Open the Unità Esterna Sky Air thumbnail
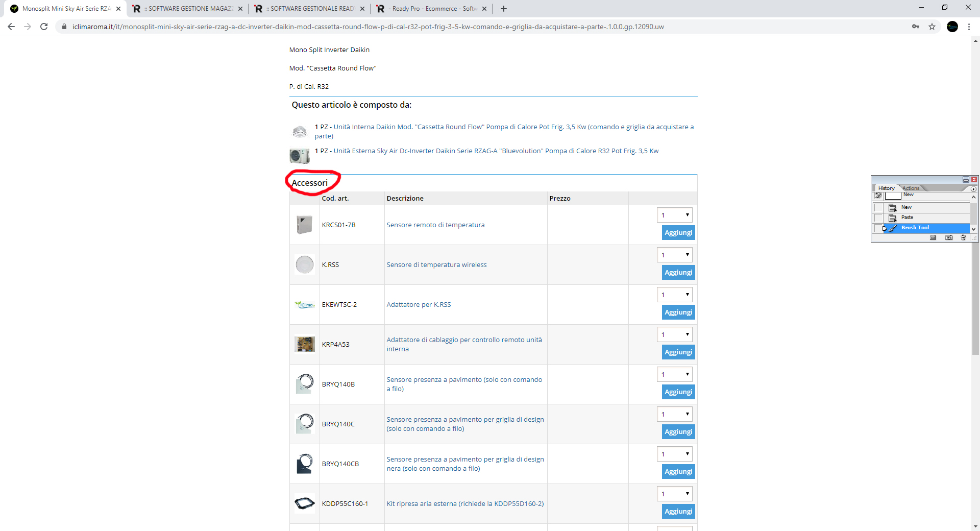 (x=300, y=155)
